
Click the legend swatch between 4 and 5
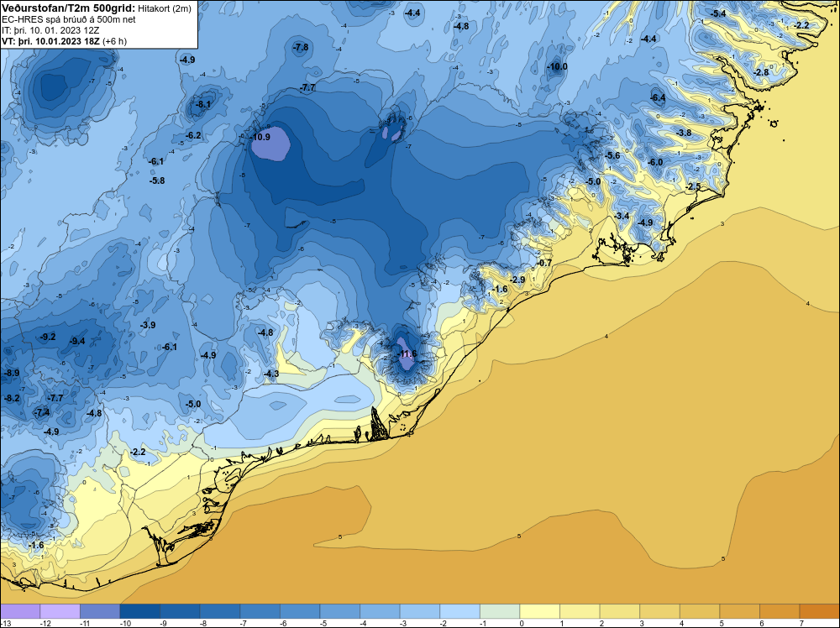[700, 611]
